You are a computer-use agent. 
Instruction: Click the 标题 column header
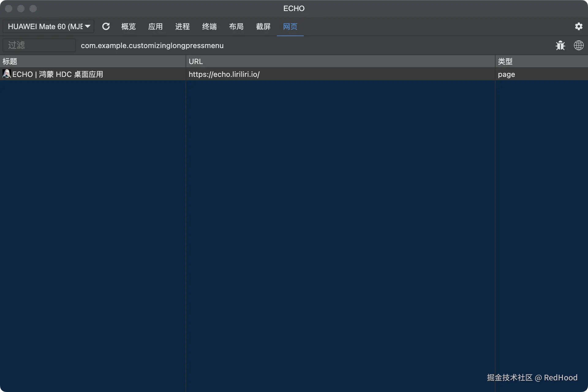point(9,61)
